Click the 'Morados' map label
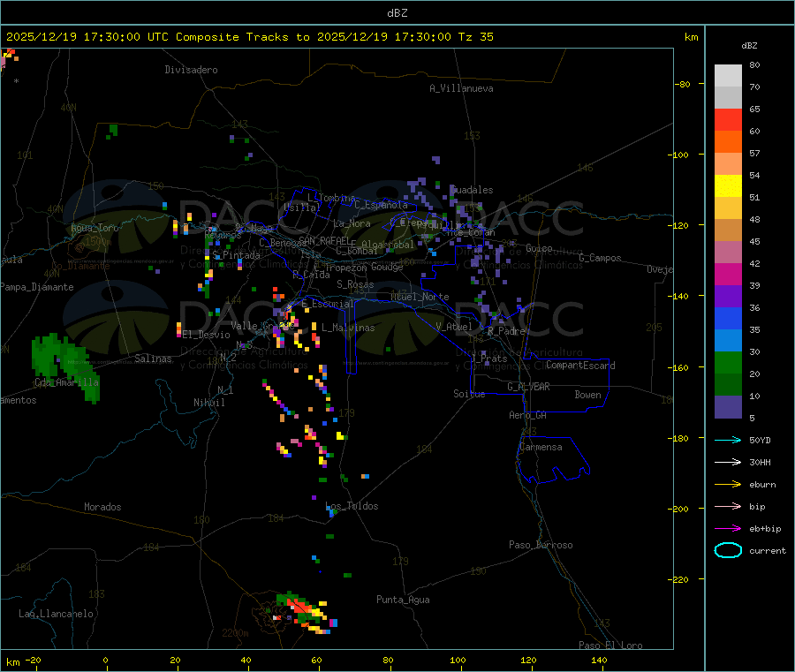The image size is (795, 672). (102, 507)
